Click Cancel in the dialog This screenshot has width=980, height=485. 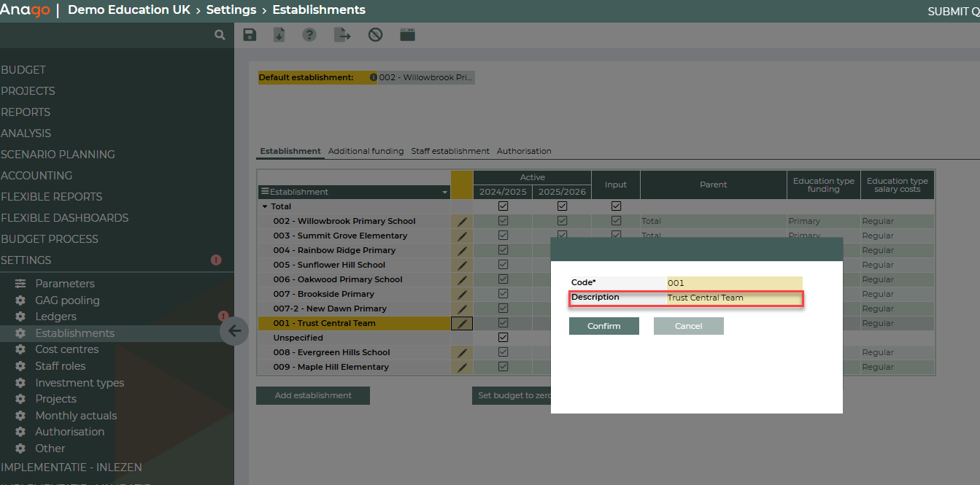[x=688, y=326]
